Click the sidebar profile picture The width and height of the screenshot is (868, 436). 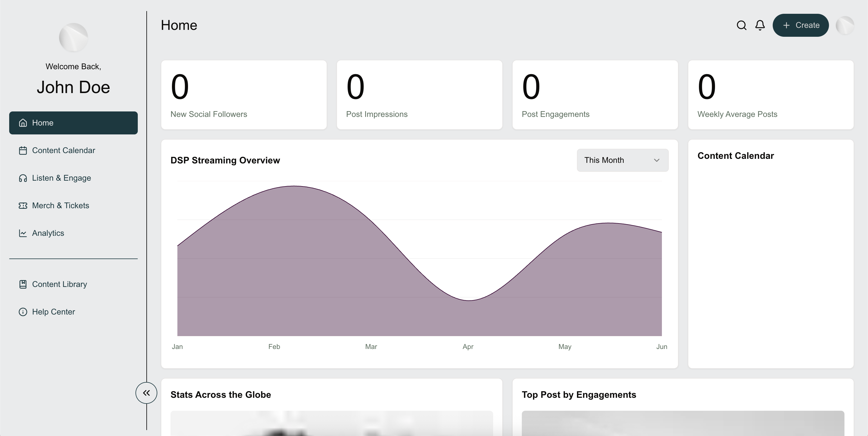pos(73,37)
